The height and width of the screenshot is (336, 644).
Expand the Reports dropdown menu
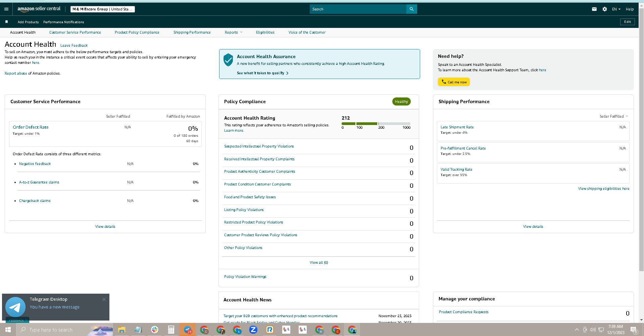[x=234, y=32]
